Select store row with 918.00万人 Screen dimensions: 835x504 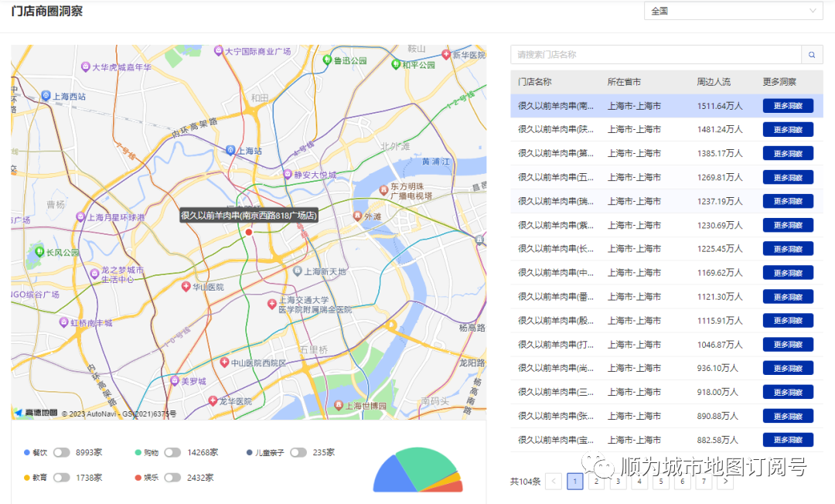pos(666,392)
